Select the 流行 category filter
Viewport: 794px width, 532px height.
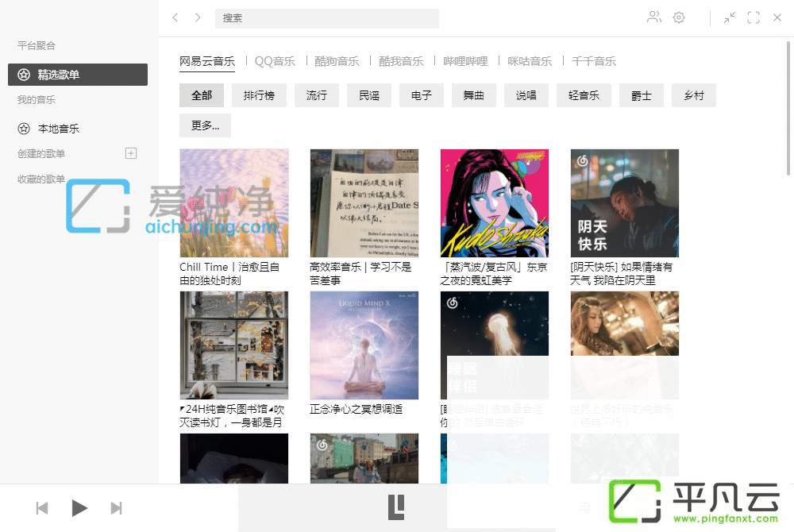(317, 95)
